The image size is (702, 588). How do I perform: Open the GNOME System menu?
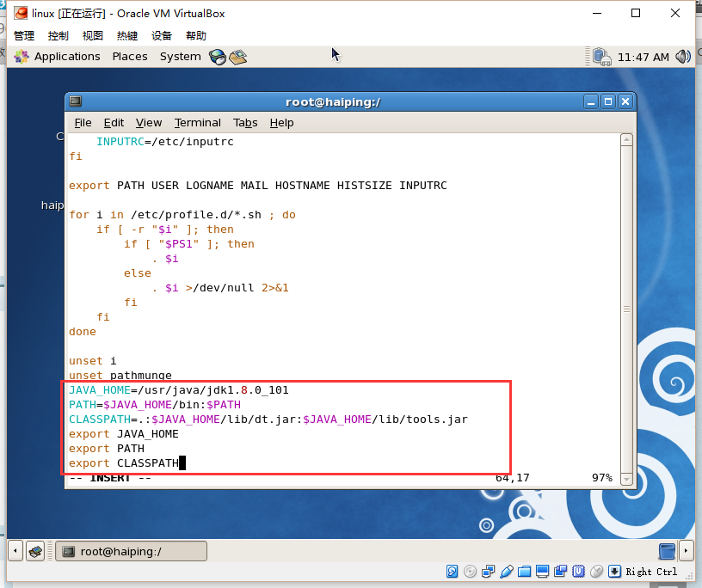181,57
